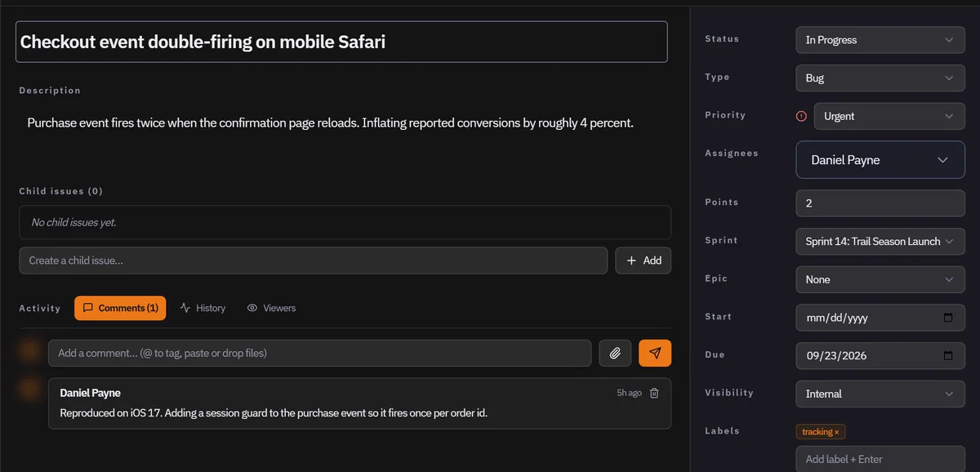Focus the issue title field

341,42
